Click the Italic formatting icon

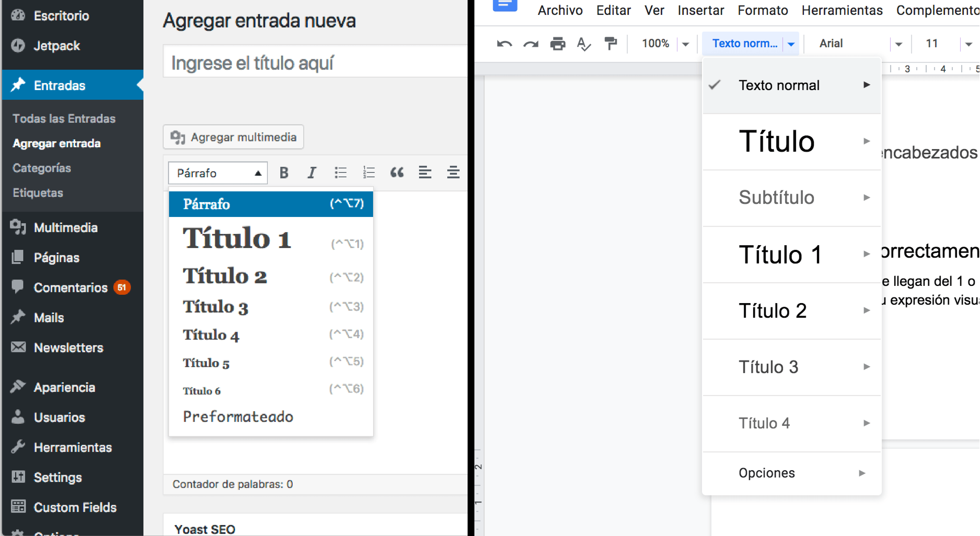312,173
